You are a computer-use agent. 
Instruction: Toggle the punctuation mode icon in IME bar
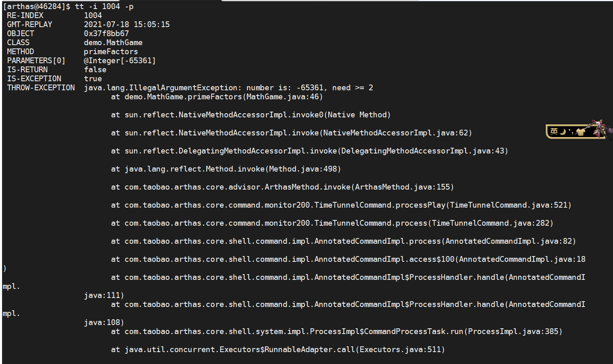[571, 131]
